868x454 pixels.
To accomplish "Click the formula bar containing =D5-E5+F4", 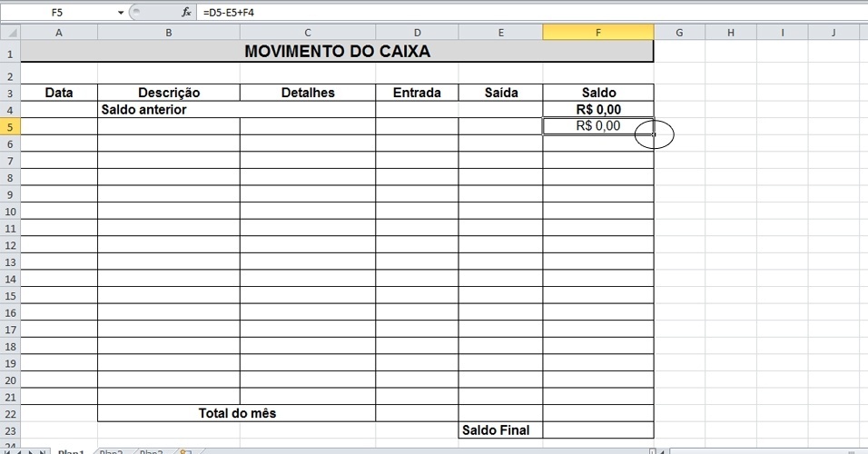I will [531, 12].
